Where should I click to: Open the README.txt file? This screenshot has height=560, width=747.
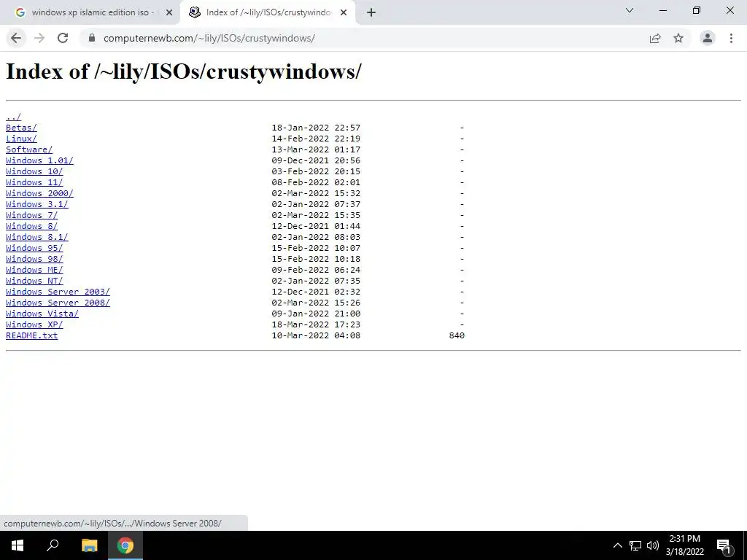pyautogui.click(x=31, y=335)
